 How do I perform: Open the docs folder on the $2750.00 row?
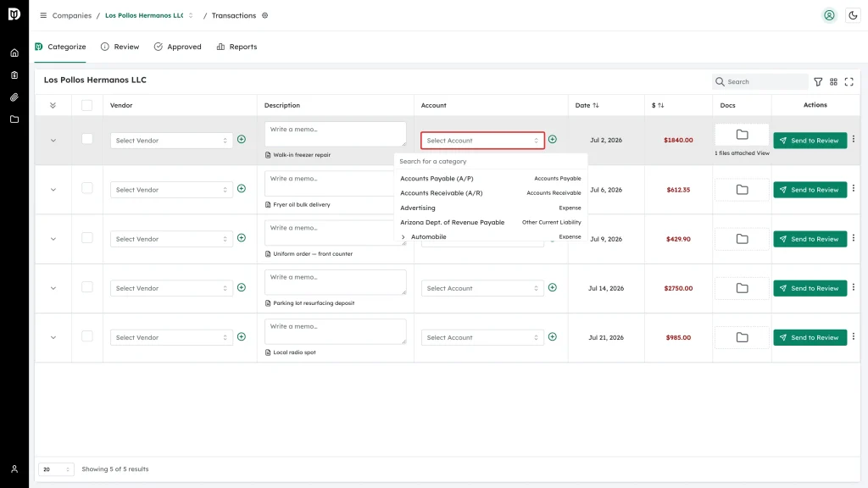pos(742,288)
